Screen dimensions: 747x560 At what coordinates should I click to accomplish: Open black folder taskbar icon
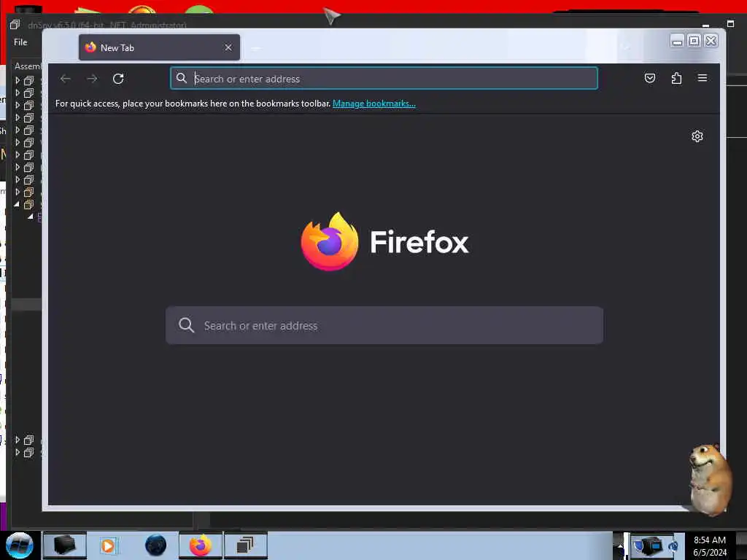[x=64, y=545]
